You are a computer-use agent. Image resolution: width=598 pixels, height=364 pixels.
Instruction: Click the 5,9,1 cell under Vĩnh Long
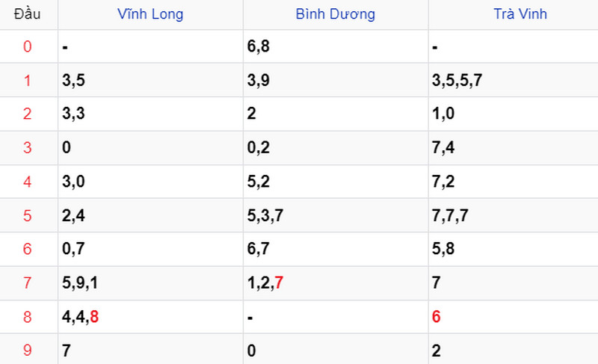[151, 283]
